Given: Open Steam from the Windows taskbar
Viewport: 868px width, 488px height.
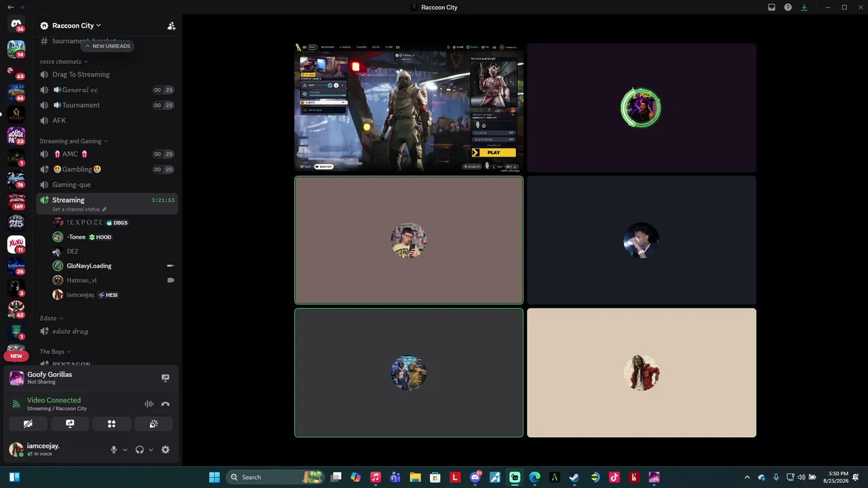Looking at the screenshot, I should click(574, 477).
